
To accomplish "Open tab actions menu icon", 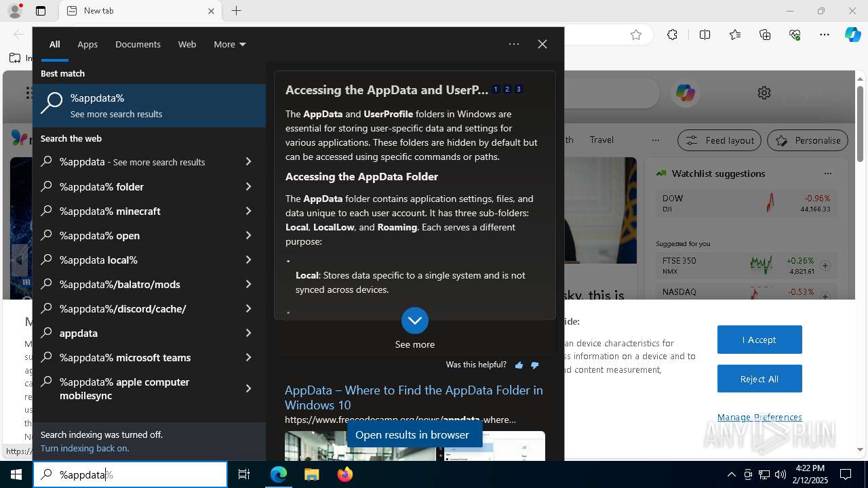I will pyautogui.click(x=41, y=11).
